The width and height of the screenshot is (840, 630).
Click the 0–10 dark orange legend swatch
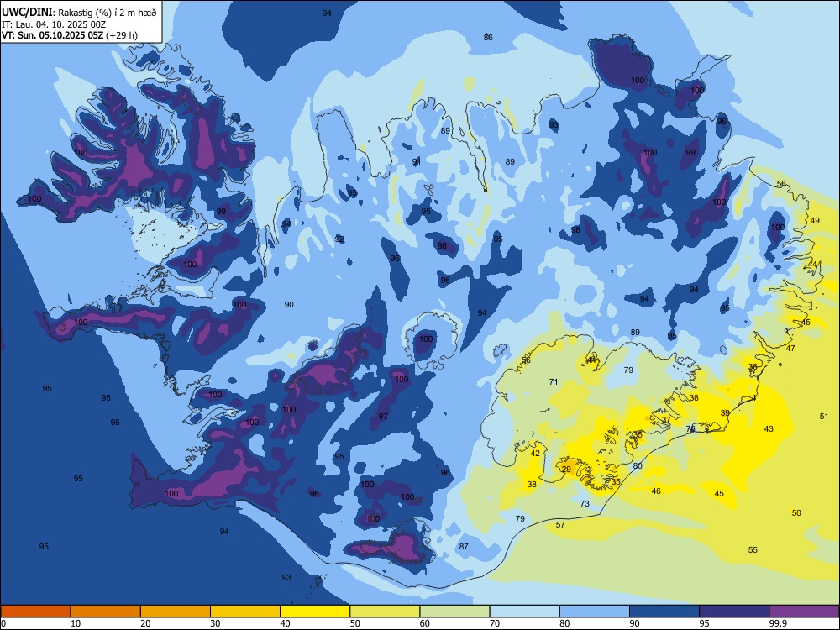pyautogui.click(x=35, y=612)
